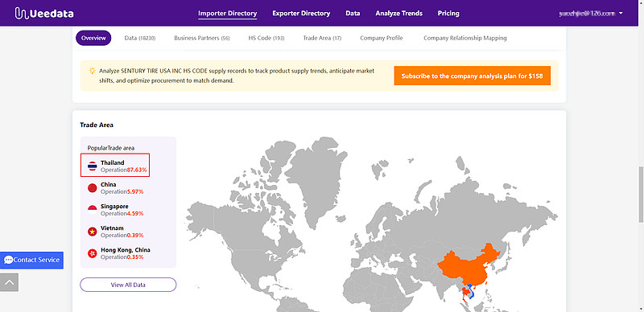Click the Hong Kong flag icon

(93, 253)
